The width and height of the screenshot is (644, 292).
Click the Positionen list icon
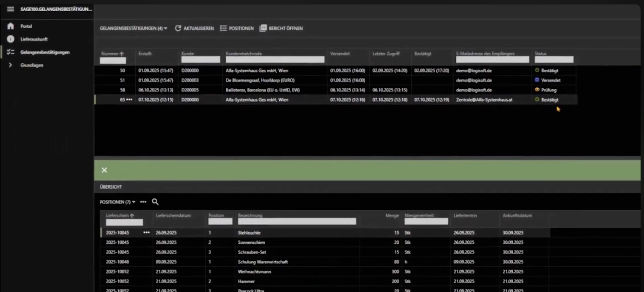pos(223,28)
